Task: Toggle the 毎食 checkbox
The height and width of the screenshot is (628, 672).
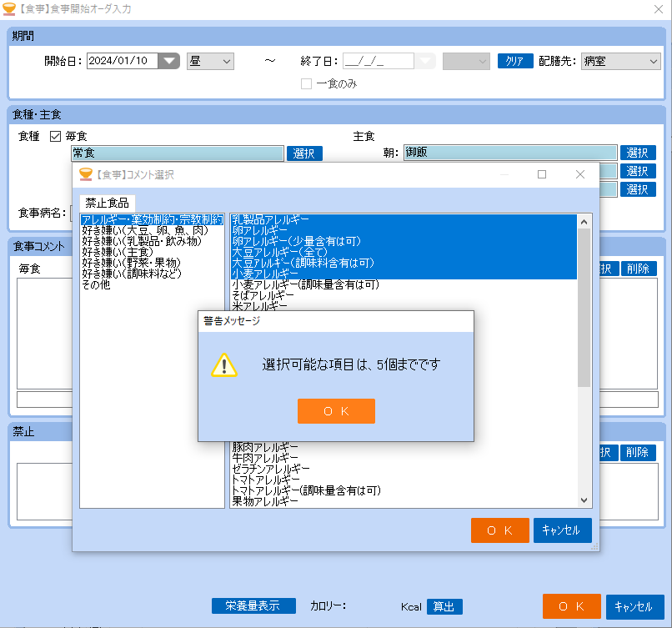Action: pos(55,136)
